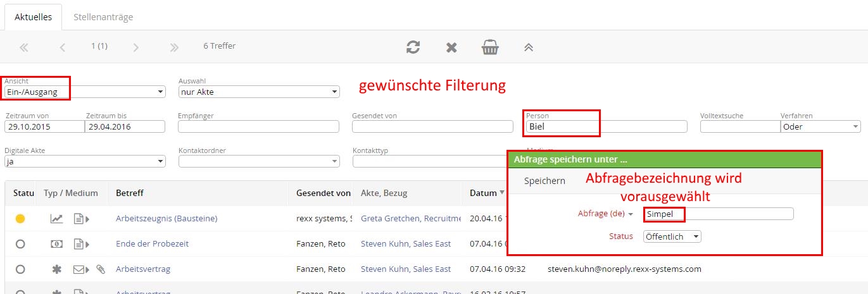Open Steven Kuhn link in Arbeitsvertrag row
Viewport: 868px width, 294px height.
406,269
